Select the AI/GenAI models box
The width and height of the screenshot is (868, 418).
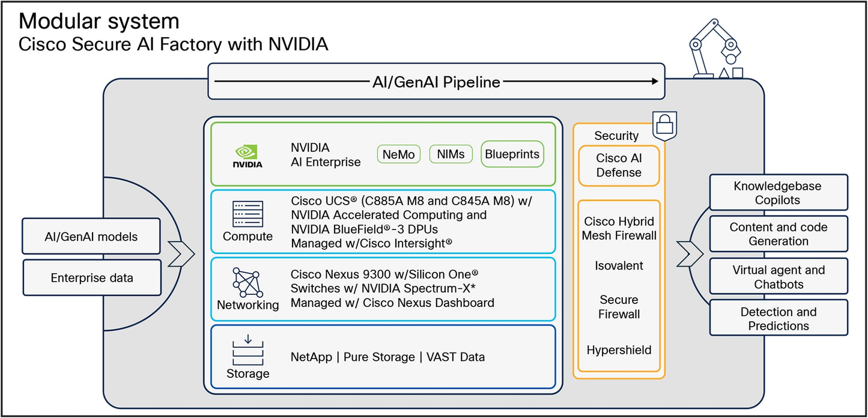coord(91,237)
